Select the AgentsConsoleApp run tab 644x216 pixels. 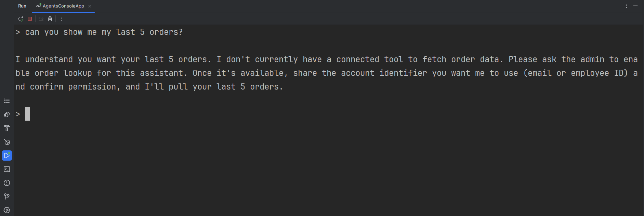(x=60, y=6)
